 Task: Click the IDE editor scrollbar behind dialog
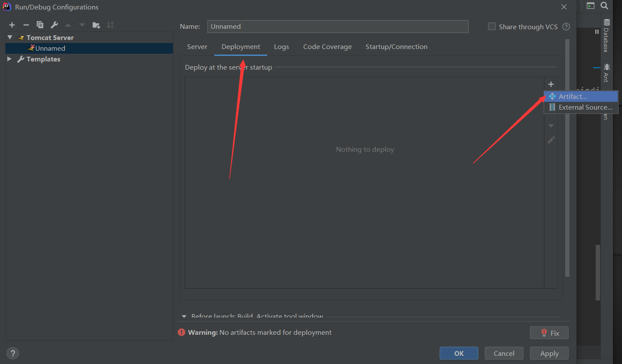click(x=598, y=272)
